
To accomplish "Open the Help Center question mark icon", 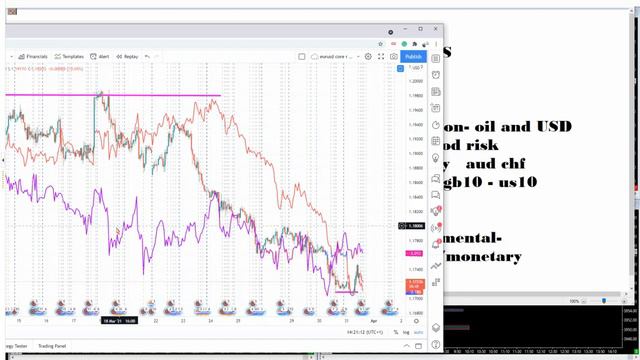I will tap(436, 344).
